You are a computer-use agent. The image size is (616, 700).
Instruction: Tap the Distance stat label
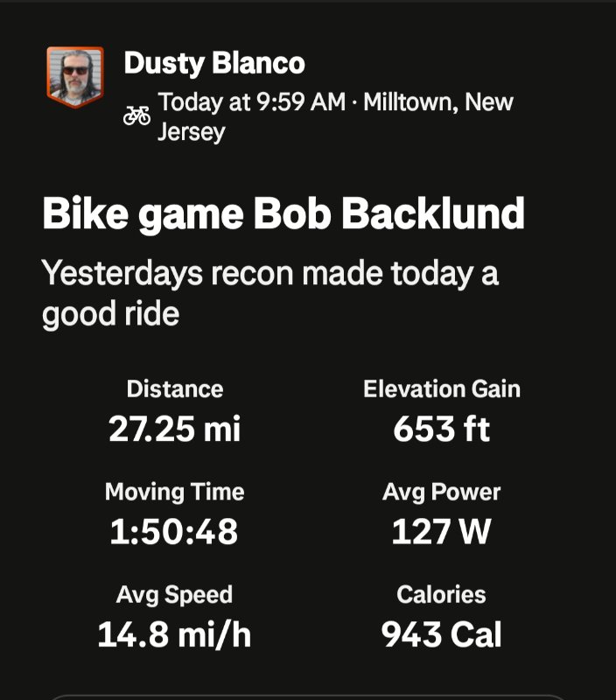(x=174, y=388)
